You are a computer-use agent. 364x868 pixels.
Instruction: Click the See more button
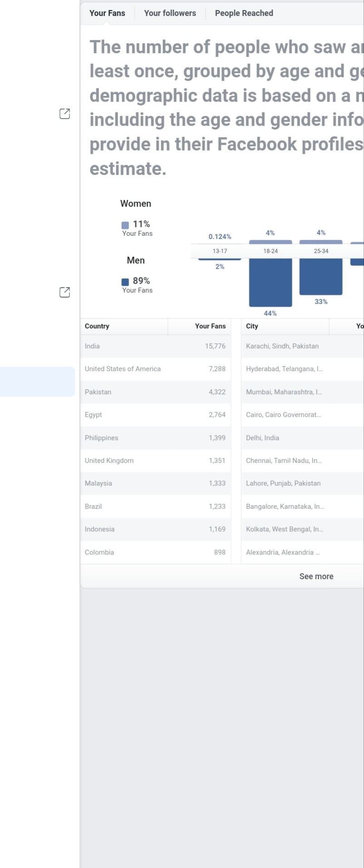[316, 576]
